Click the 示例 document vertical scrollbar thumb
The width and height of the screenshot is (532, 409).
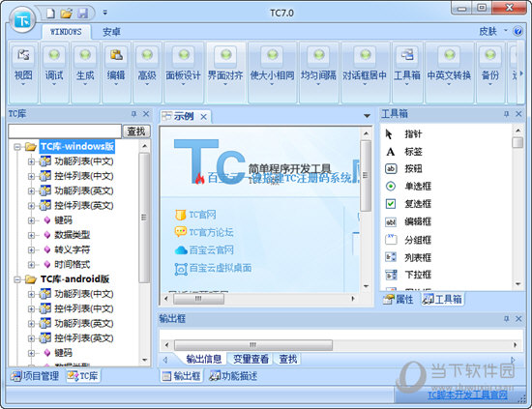click(x=366, y=175)
